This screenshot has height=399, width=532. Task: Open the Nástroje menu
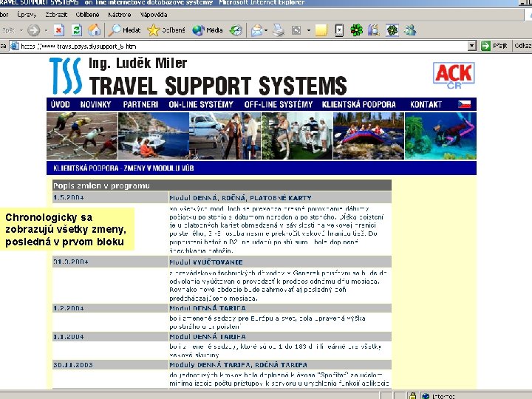(119, 15)
